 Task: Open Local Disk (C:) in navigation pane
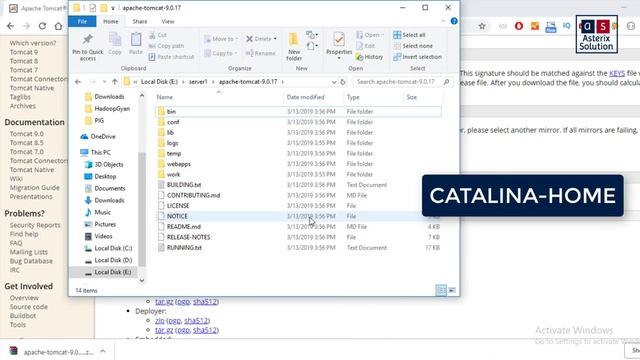click(x=108, y=249)
